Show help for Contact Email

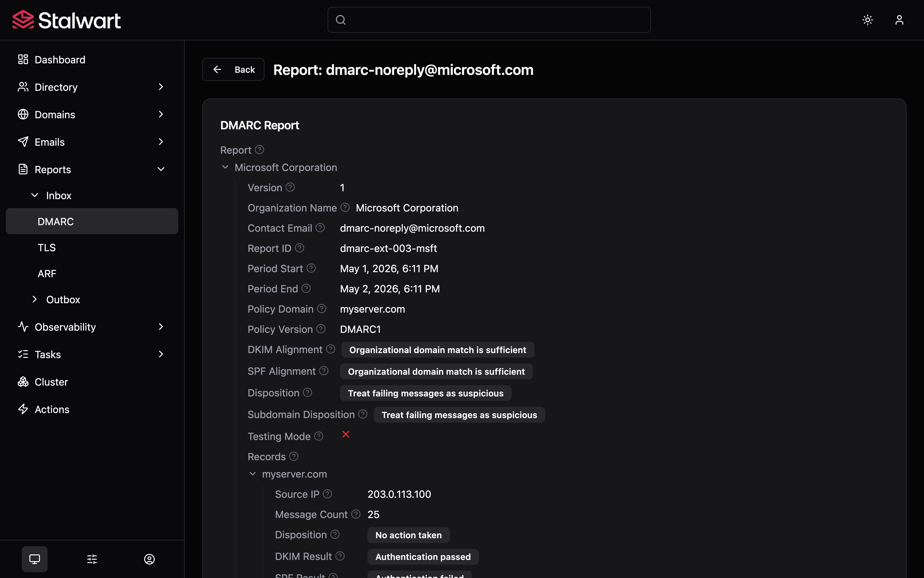[x=320, y=228]
